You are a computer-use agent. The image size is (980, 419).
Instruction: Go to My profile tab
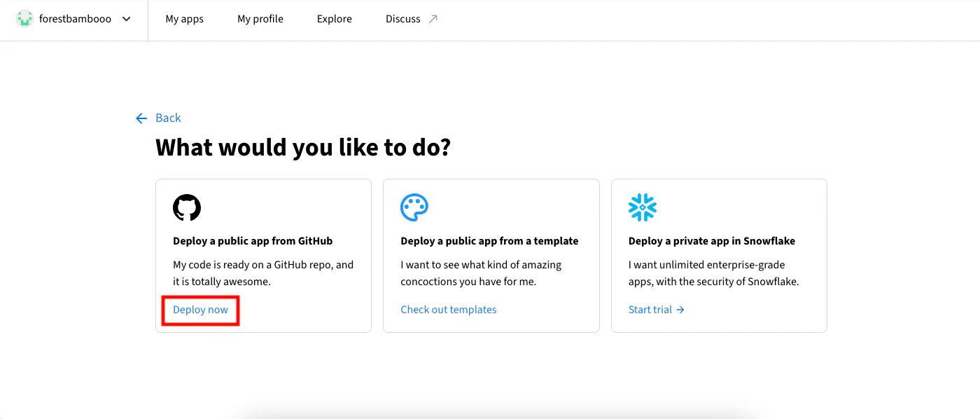point(260,19)
